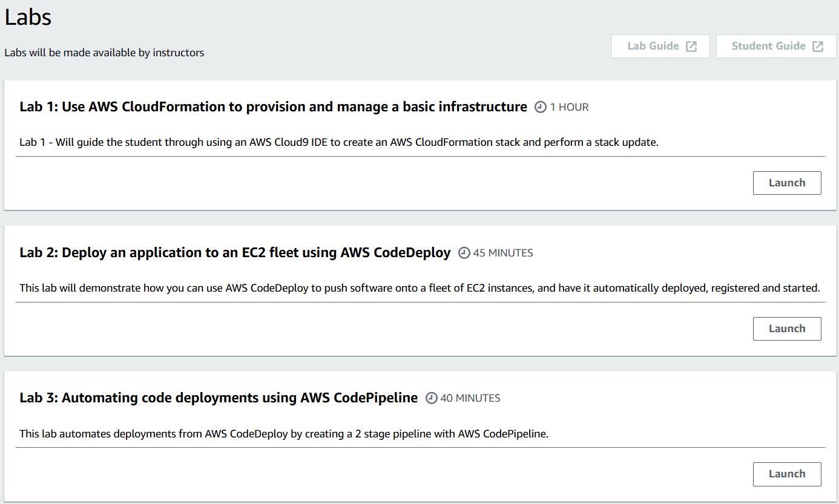This screenshot has height=504, width=839.
Task: Launch Lab 1 CloudFormation lab
Action: click(787, 183)
